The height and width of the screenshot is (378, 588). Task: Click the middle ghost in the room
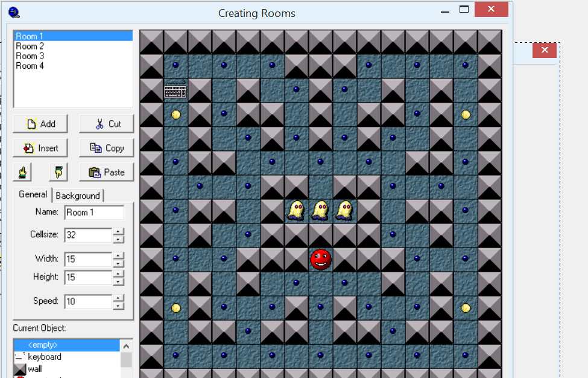click(321, 211)
